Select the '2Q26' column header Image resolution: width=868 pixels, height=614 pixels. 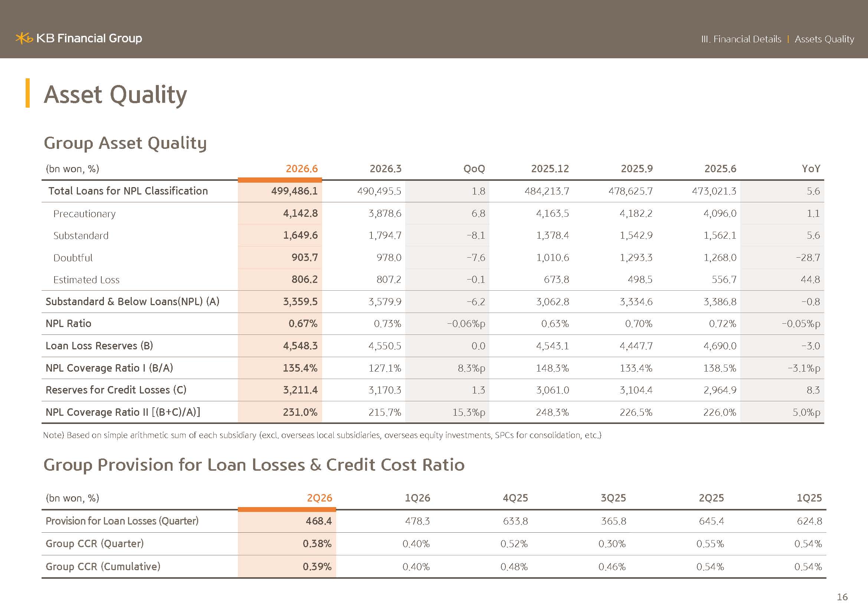[320, 498]
